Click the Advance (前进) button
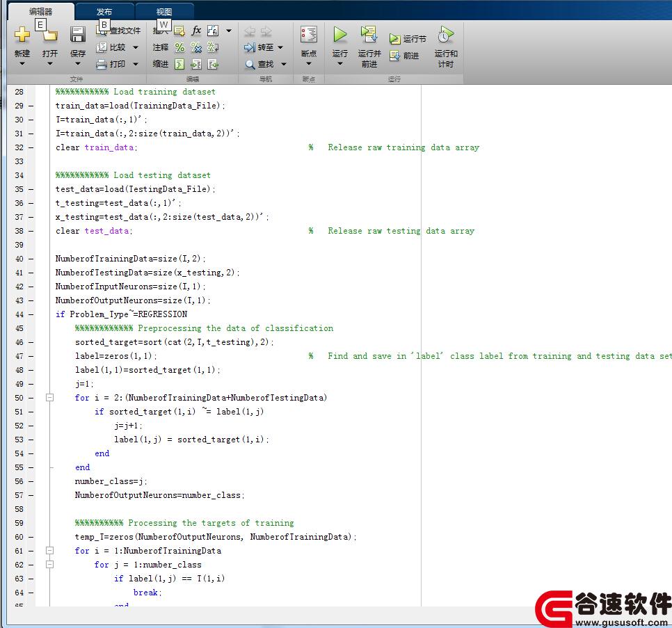 point(404,56)
